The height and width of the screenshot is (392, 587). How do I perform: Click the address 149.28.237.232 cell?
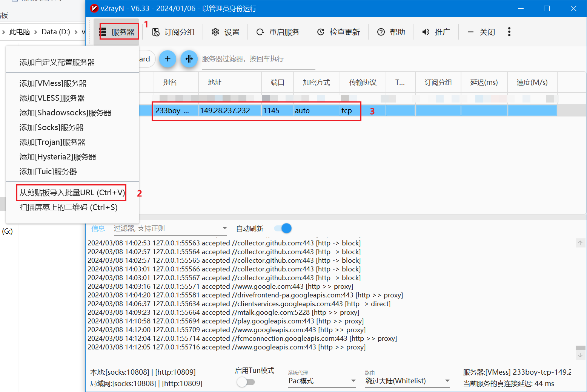point(230,110)
